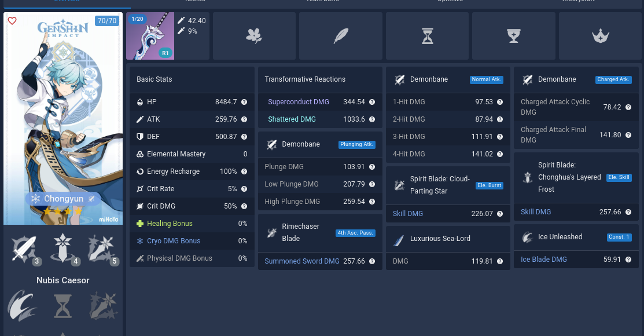
Task: Click the level 4 Elemental Skill talent icon
Action: 62,247
